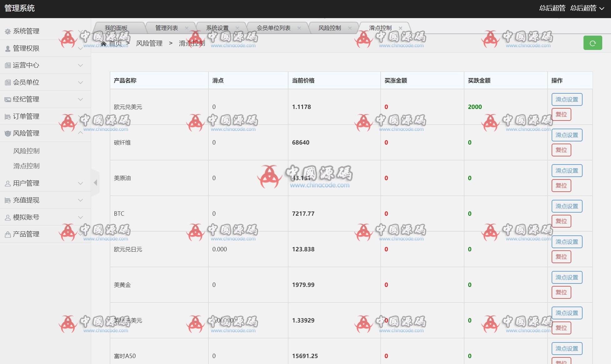611x364 pixels.
Task: Click 滑点设置 for 欧元兑美元
Action: click(x=567, y=99)
